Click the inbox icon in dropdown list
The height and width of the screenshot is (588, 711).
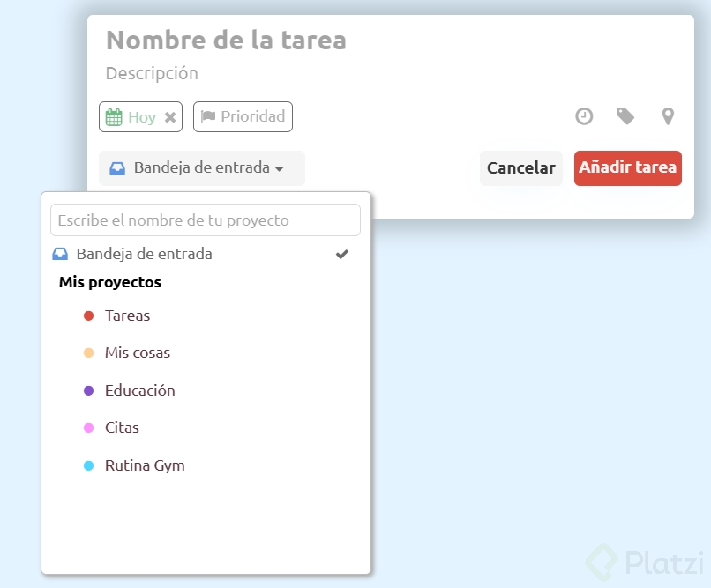(60, 254)
